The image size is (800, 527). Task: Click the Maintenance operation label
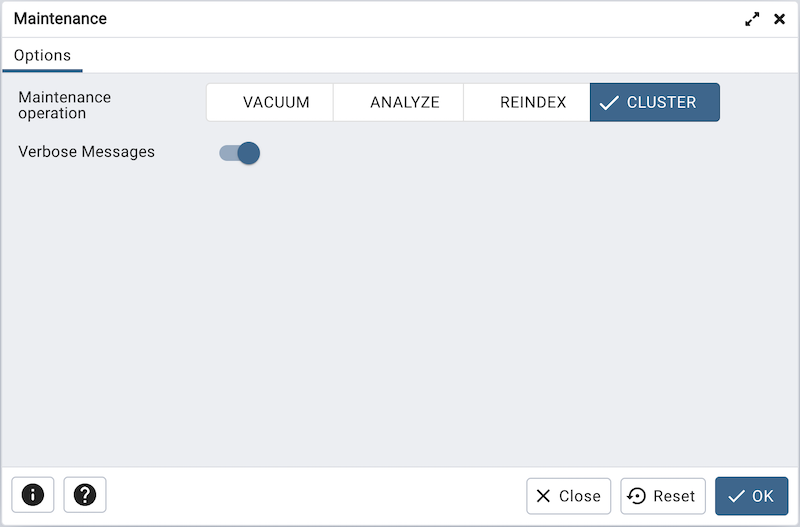[65, 105]
